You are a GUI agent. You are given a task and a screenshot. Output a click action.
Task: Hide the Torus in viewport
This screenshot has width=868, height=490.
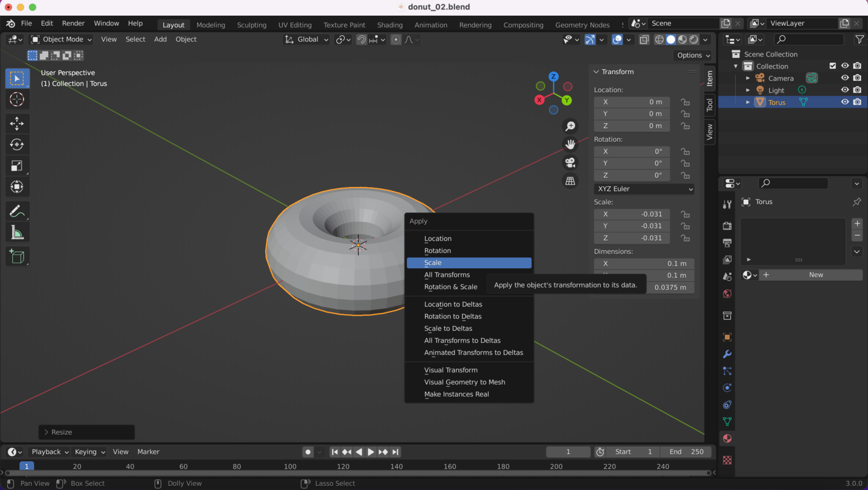(x=845, y=102)
